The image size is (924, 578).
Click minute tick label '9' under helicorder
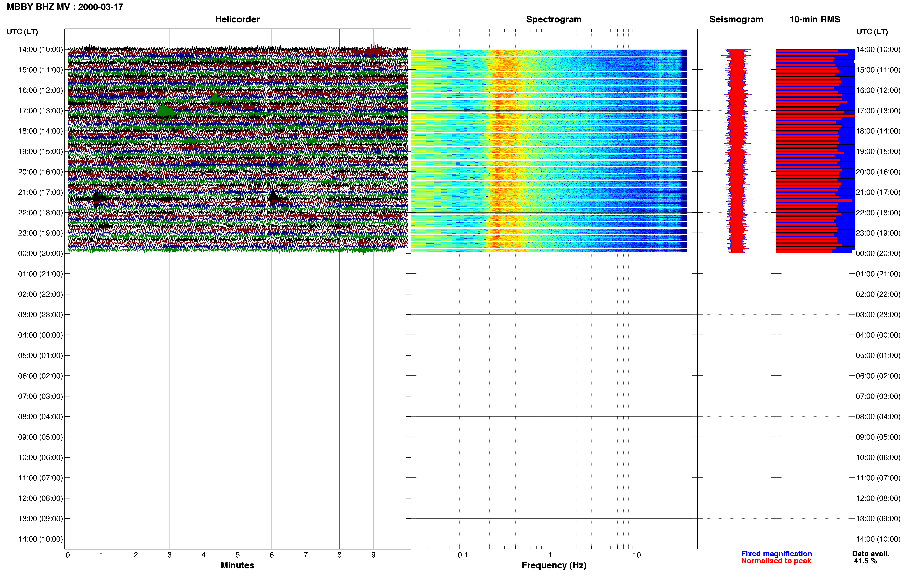coord(373,555)
